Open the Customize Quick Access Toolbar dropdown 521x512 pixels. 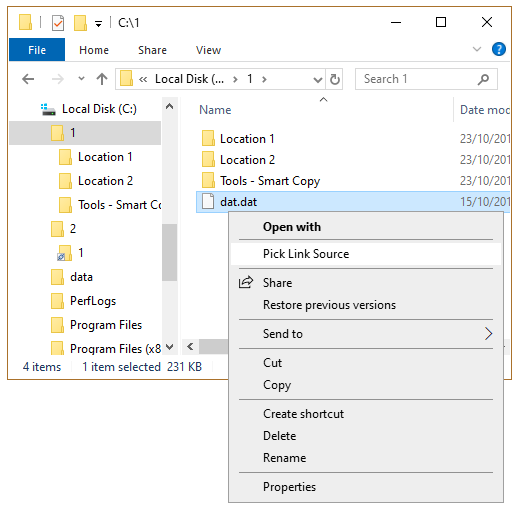pos(98,24)
